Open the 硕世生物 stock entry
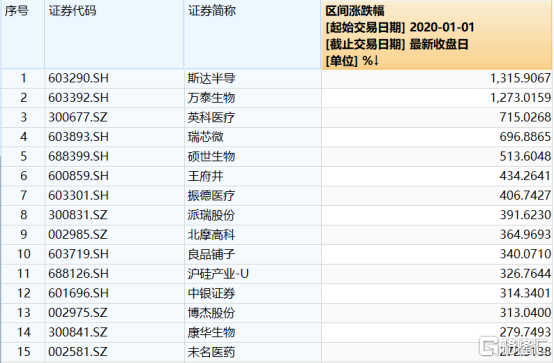Screen dimensions: 554x363 click(211, 156)
